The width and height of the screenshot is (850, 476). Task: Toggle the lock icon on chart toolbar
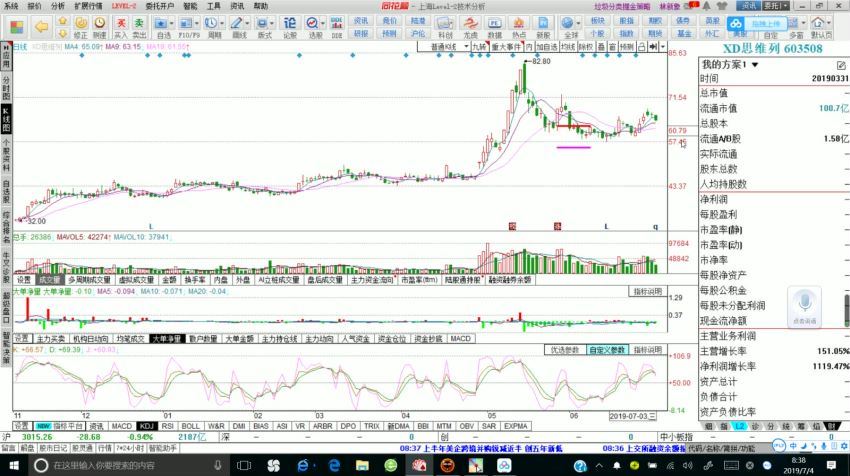click(x=641, y=47)
